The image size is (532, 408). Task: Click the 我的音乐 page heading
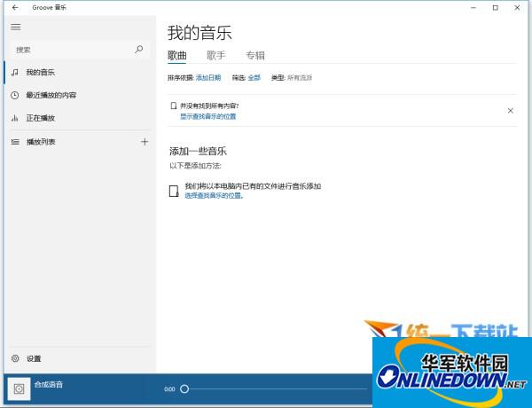199,33
